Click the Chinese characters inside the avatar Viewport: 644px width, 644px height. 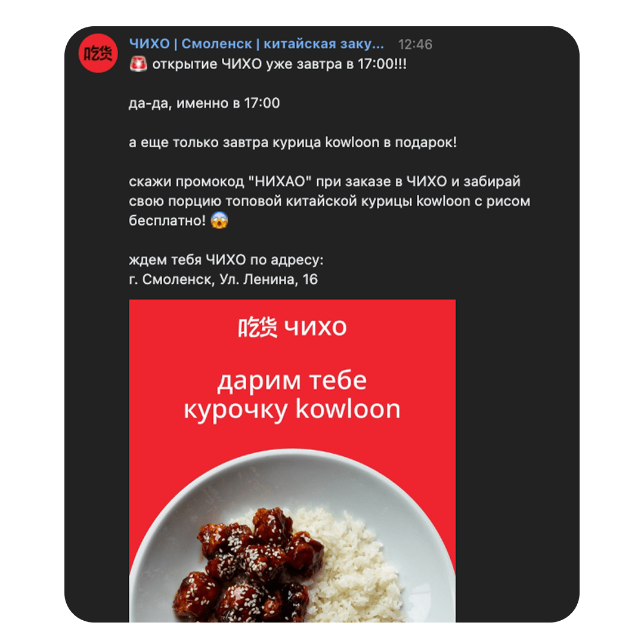click(98, 54)
